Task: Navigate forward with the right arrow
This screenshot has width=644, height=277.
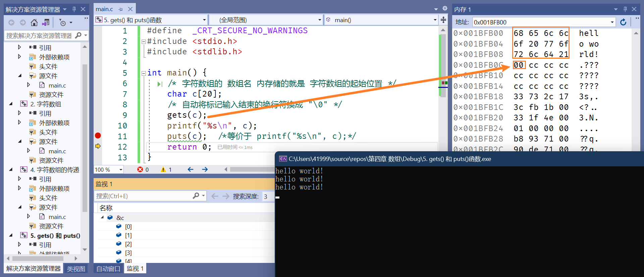Action: click(205, 169)
